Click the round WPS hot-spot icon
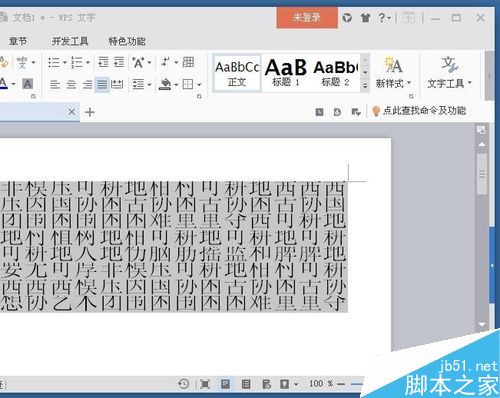500x398 pixels. (x=347, y=18)
